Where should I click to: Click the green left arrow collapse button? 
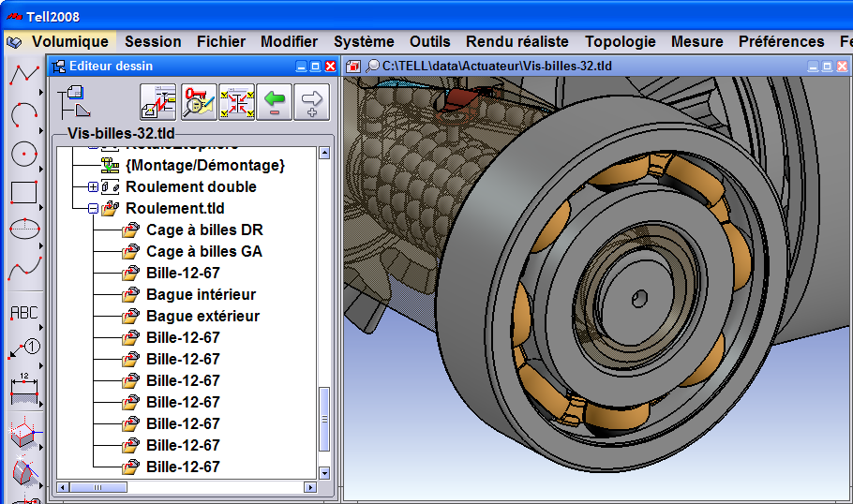click(x=274, y=101)
